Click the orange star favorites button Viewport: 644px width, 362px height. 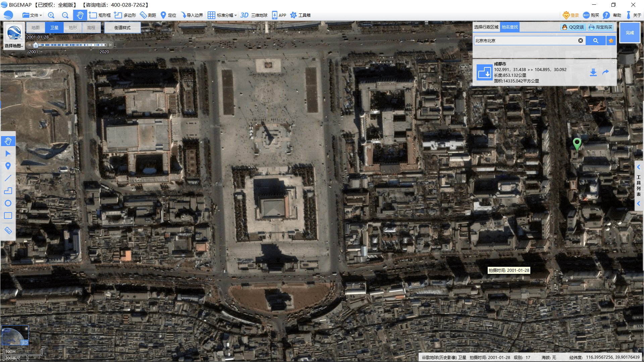[611, 41]
